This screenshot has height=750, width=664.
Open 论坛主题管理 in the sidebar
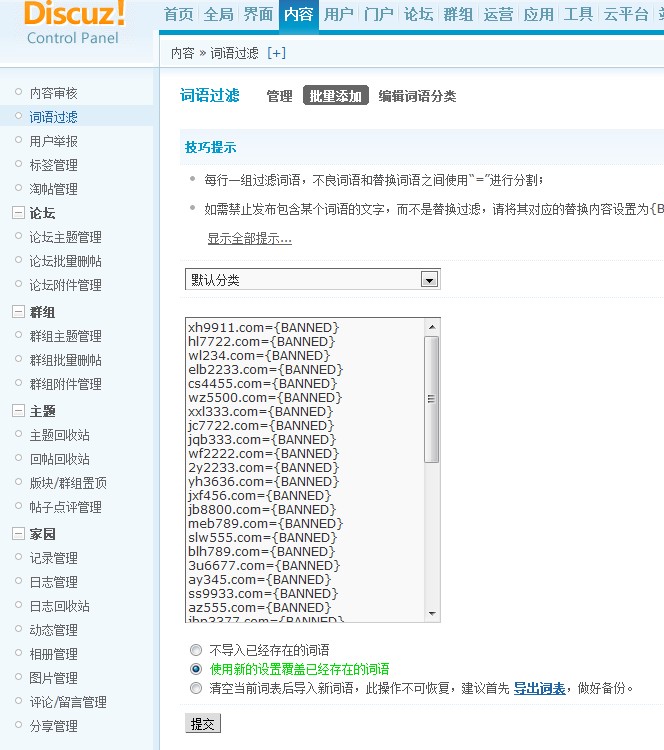(x=66, y=237)
